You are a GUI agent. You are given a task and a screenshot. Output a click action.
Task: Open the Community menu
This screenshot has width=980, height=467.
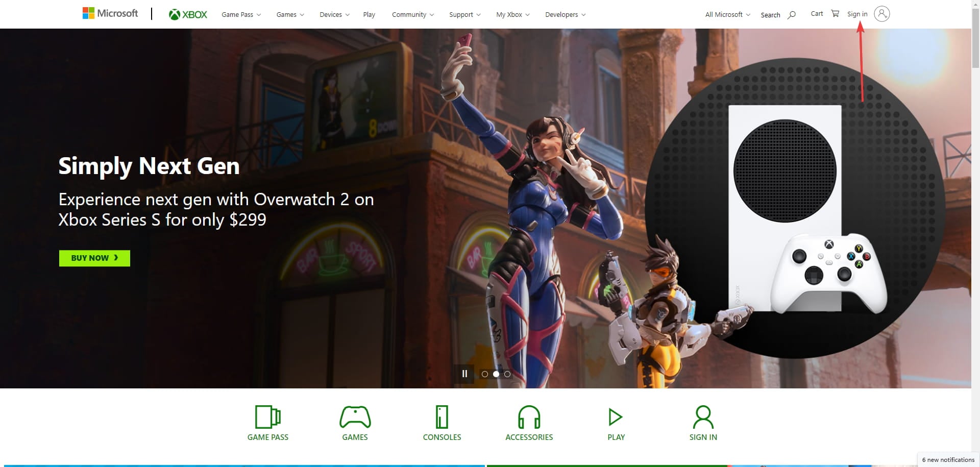coord(412,14)
